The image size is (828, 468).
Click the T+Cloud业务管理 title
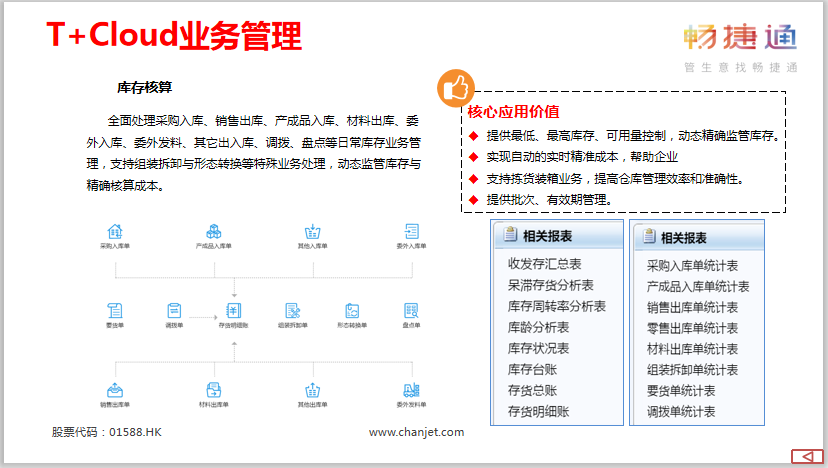pyautogui.click(x=174, y=35)
